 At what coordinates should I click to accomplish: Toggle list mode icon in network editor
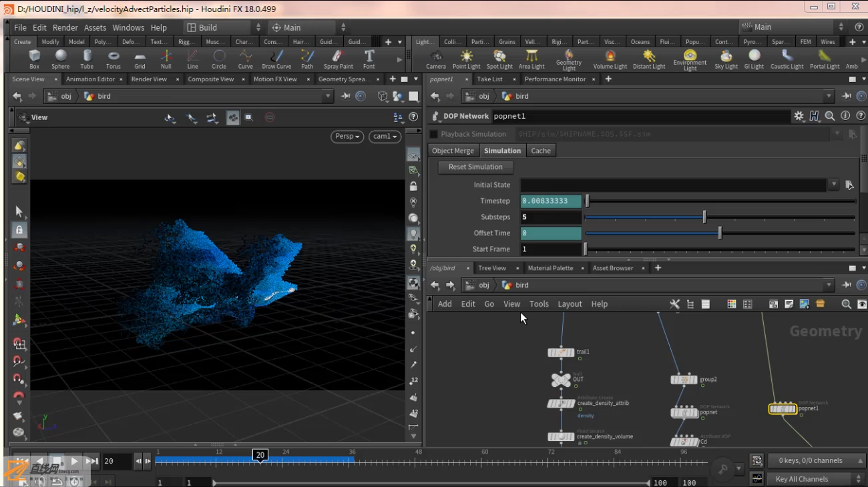click(x=705, y=304)
